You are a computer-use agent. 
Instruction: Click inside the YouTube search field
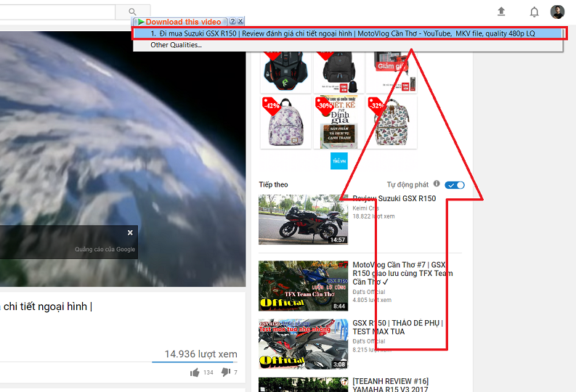click(x=57, y=12)
